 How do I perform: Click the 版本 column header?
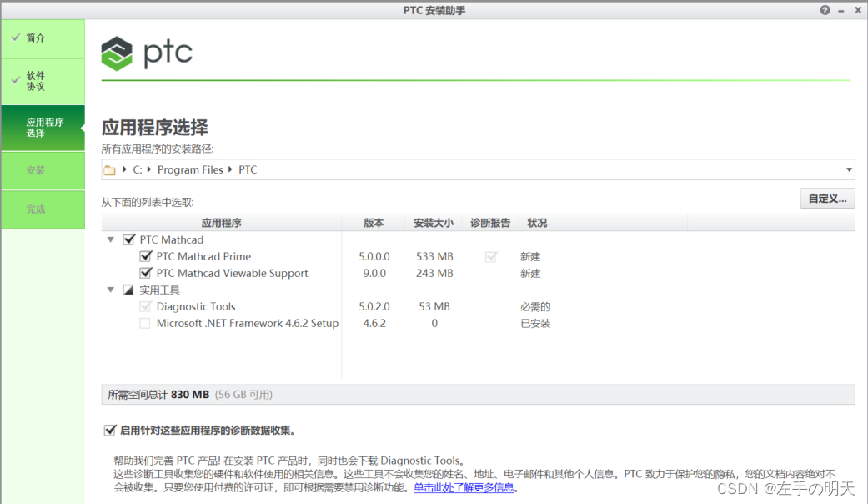pyautogui.click(x=374, y=223)
